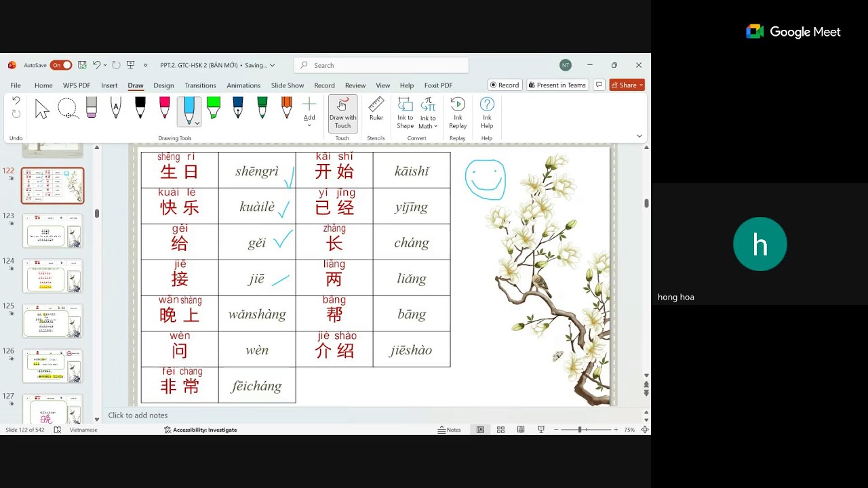Screen dimensions: 868x488
Task: Open the Insert tab
Action: 109,85
